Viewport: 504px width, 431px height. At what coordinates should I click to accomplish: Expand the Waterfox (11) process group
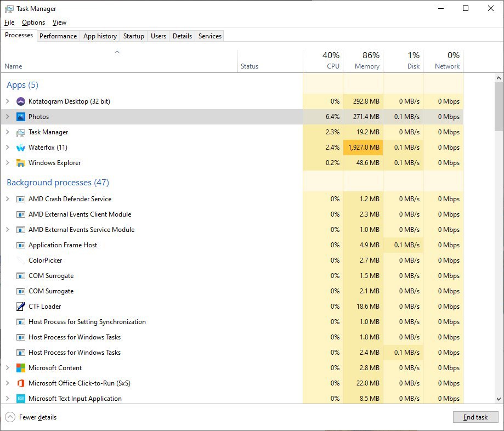click(x=7, y=148)
